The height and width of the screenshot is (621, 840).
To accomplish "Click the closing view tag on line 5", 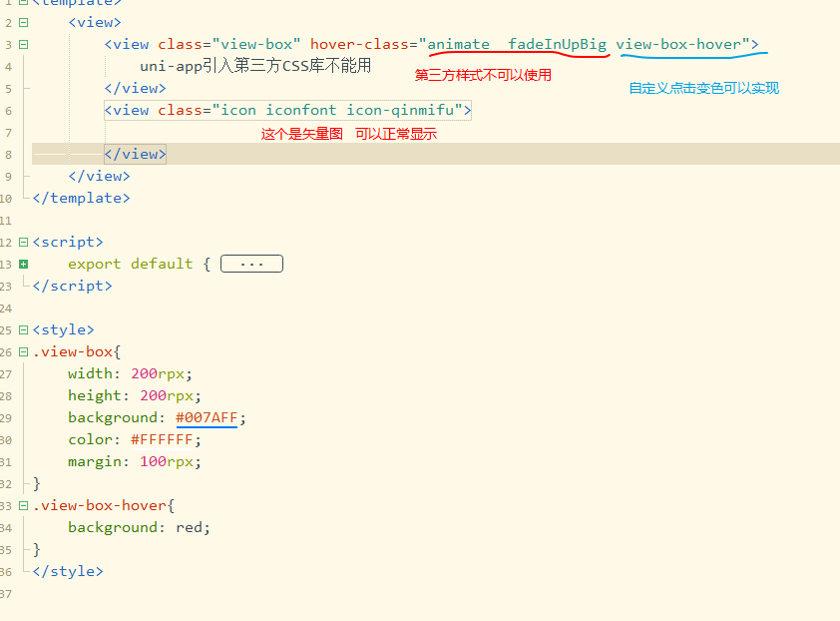I will [x=135, y=88].
